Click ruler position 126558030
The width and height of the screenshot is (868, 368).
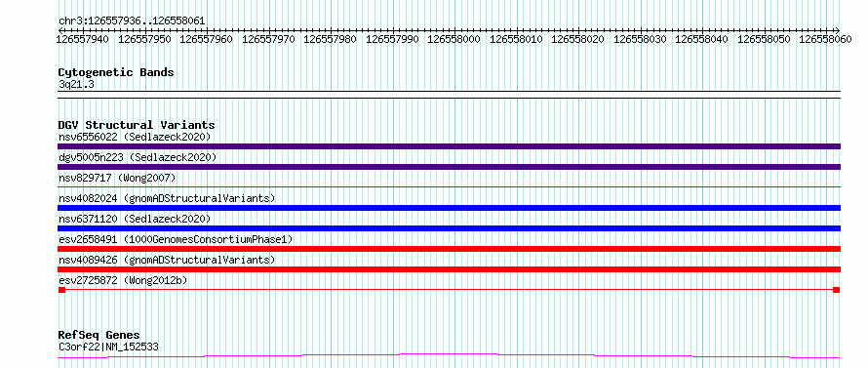641,39
